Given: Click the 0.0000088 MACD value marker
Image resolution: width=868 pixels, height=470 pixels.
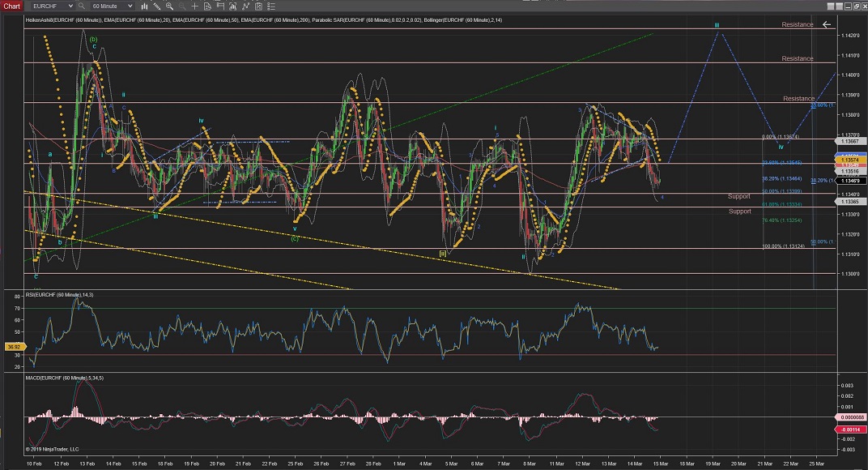Looking at the screenshot, I should tap(851, 417).
